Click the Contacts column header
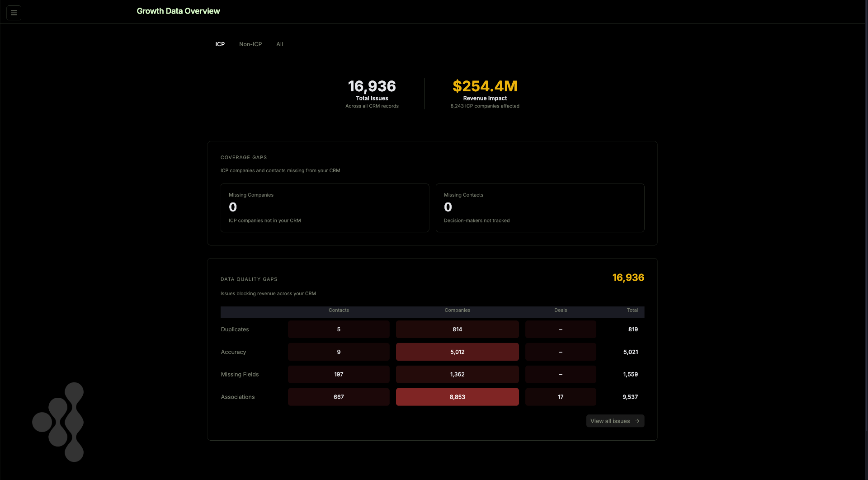The width and height of the screenshot is (868, 480). (x=339, y=310)
